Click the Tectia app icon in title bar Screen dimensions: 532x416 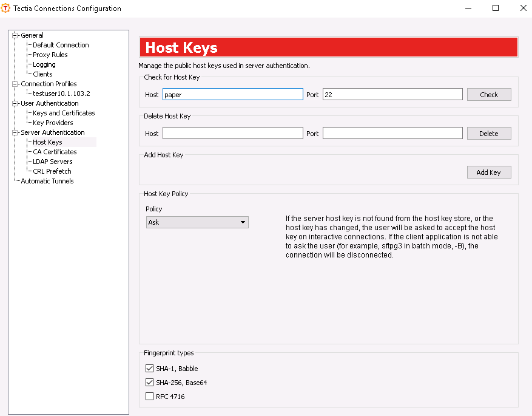(x=6, y=8)
